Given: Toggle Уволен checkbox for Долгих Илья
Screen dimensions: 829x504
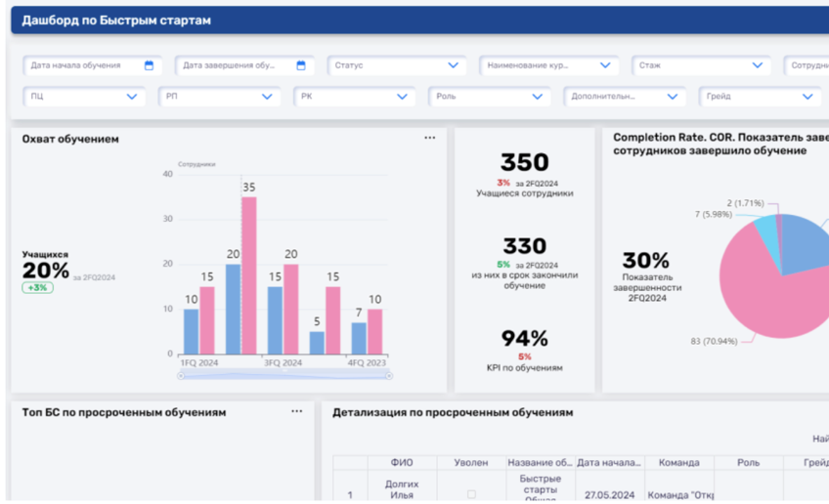Looking at the screenshot, I should point(470,494).
